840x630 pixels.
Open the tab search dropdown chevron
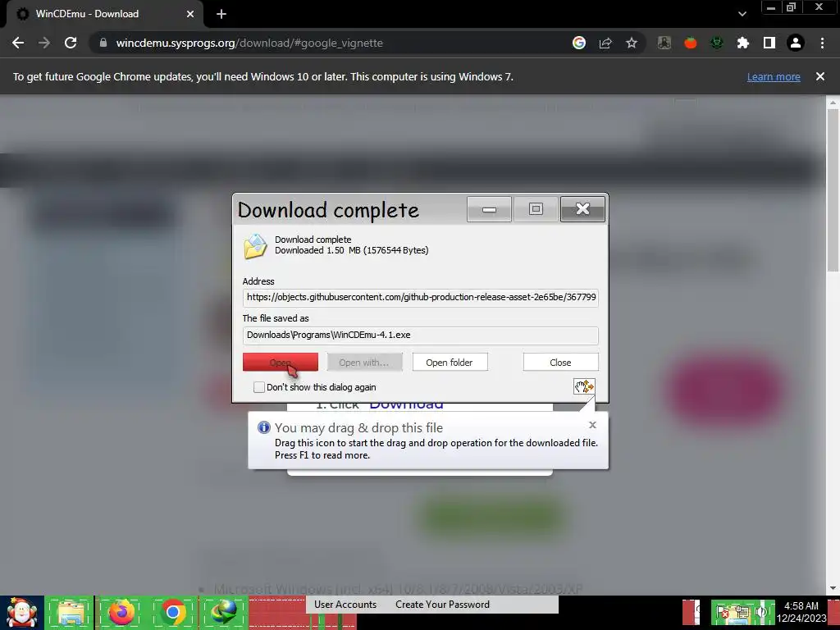[742, 14]
